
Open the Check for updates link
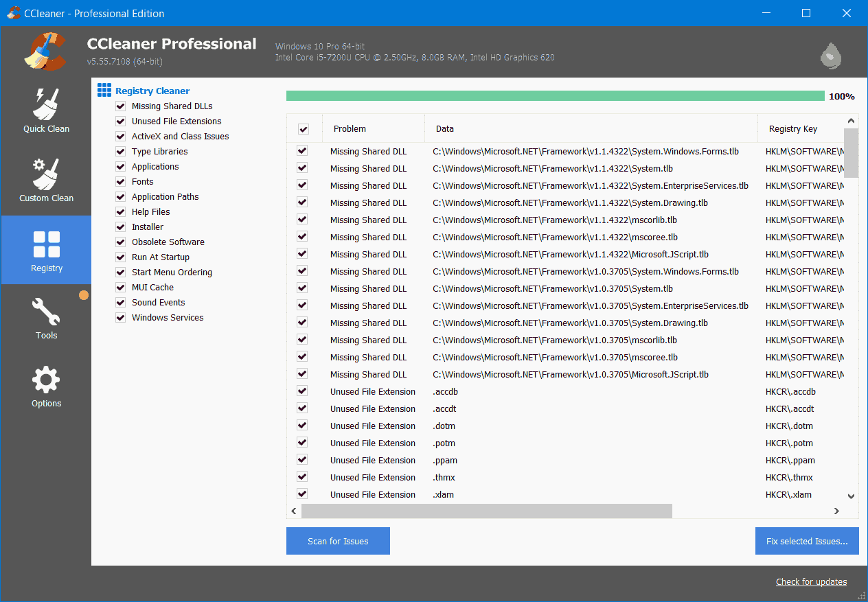coord(811,581)
